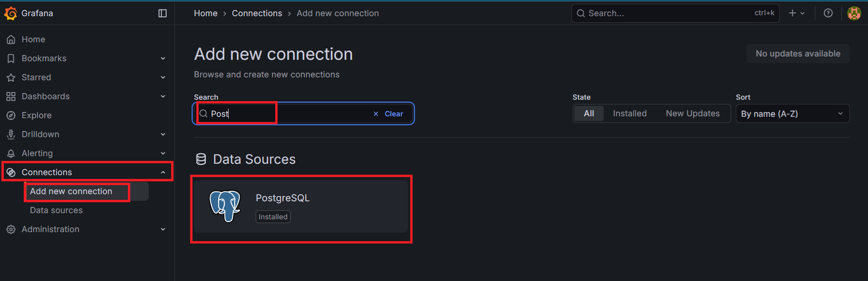Open the plus new-item dropdown
868x281 pixels.
point(797,13)
